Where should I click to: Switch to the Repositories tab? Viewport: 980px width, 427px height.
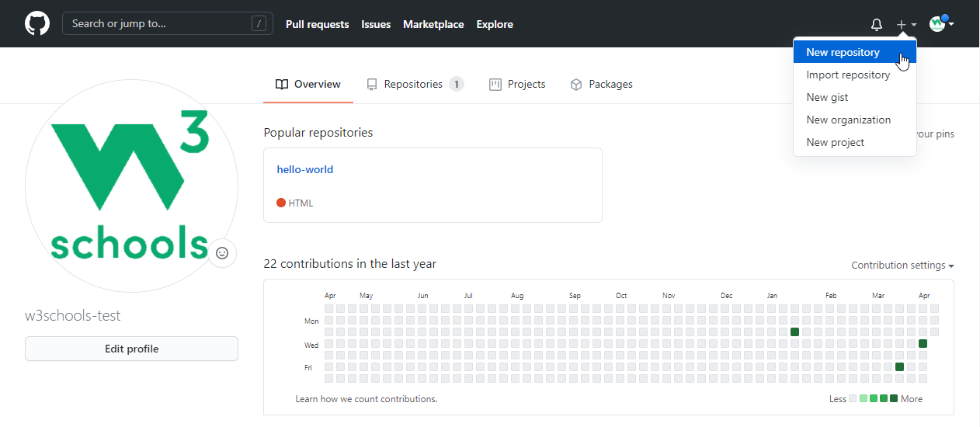point(415,85)
